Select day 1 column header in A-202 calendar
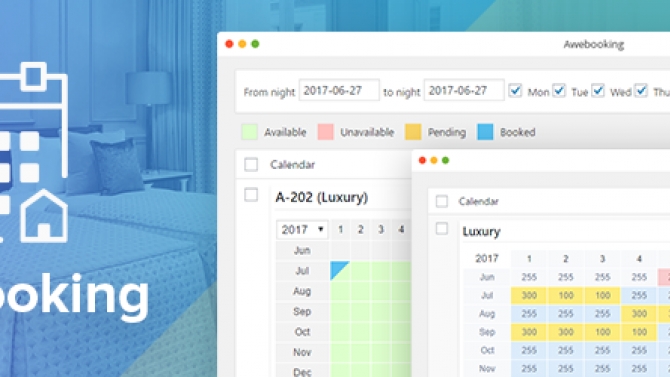Image resolution: width=670 pixels, height=377 pixels. coord(341,230)
